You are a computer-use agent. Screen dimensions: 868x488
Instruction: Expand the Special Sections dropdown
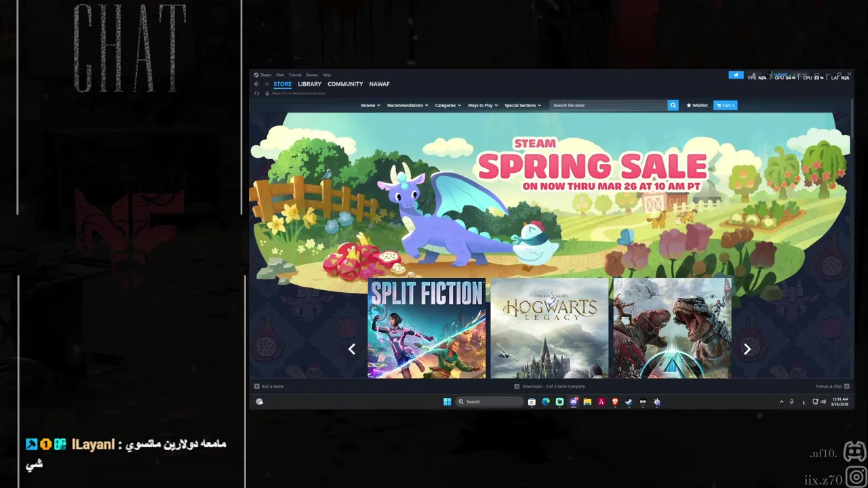(x=523, y=105)
